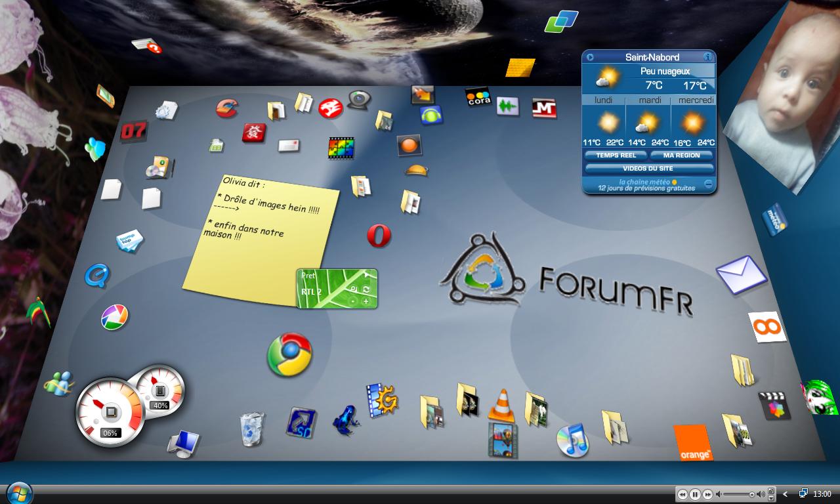Click the CPU usage gauge showing 06%
This screenshot has height=504, width=840.
pyautogui.click(x=110, y=412)
